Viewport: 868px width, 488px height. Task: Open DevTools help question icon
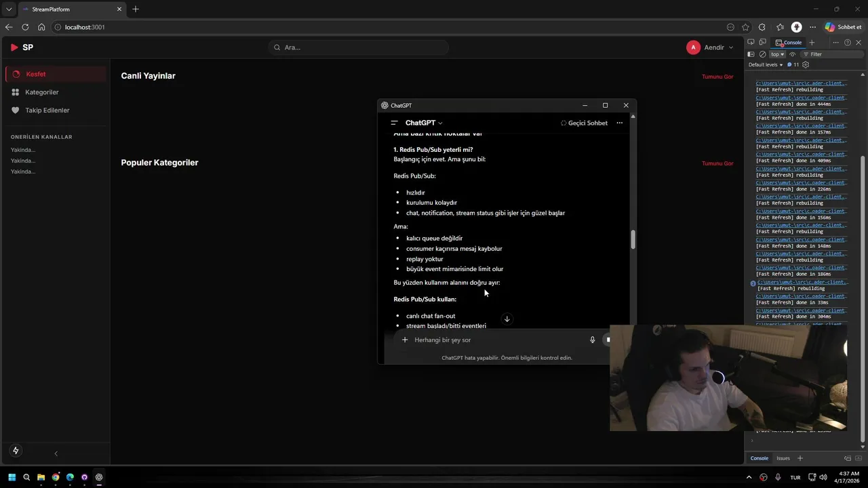pos(847,42)
